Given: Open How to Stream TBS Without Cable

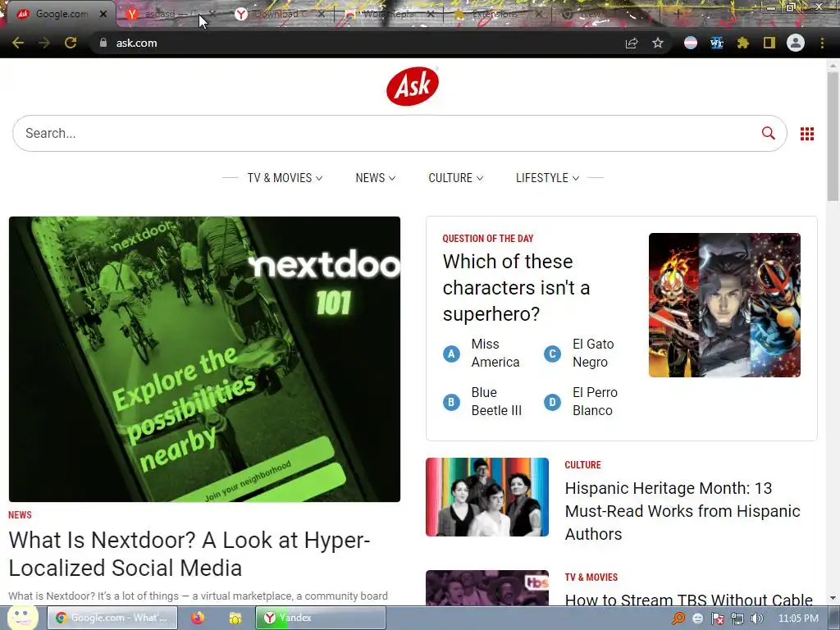Looking at the screenshot, I should click(x=688, y=600).
